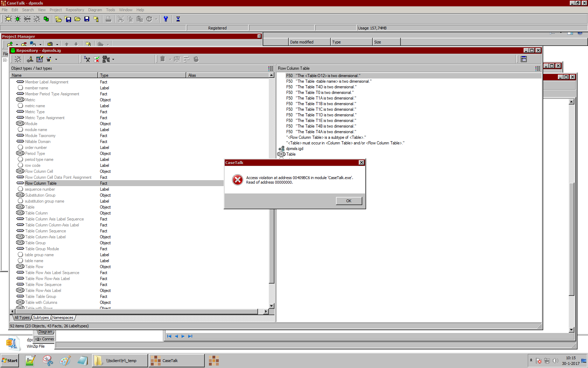Image resolution: width=588 pixels, height=368 pixels.
Task: Open the gears icon dropdown arrow
Action: pos(113,60)
